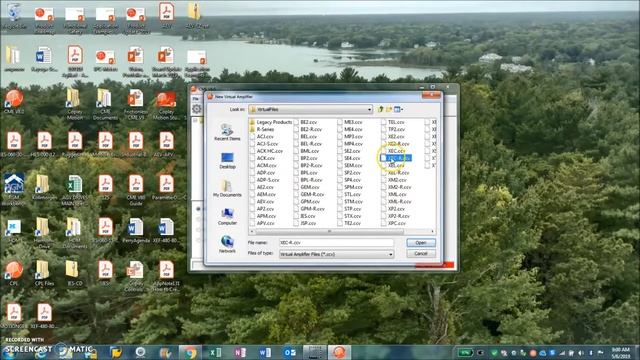Click the File name input field
This screenshot has width=640, height=360.
336,242
